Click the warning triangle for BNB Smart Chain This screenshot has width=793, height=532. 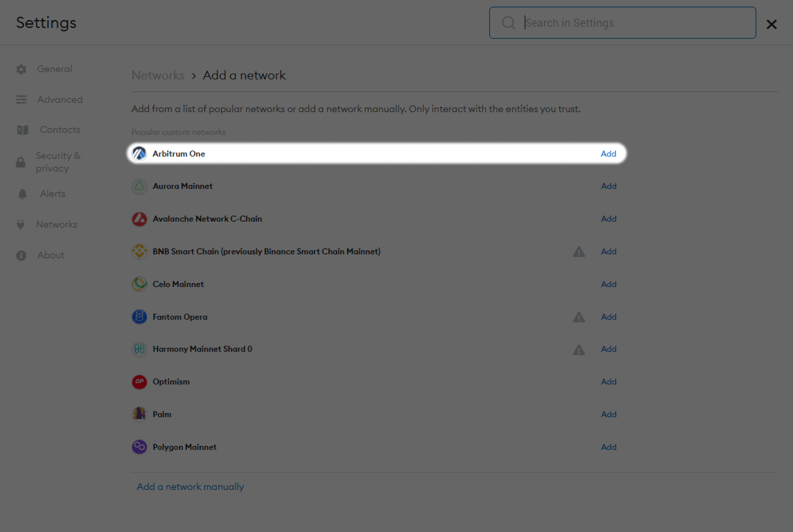coord(579,252)
